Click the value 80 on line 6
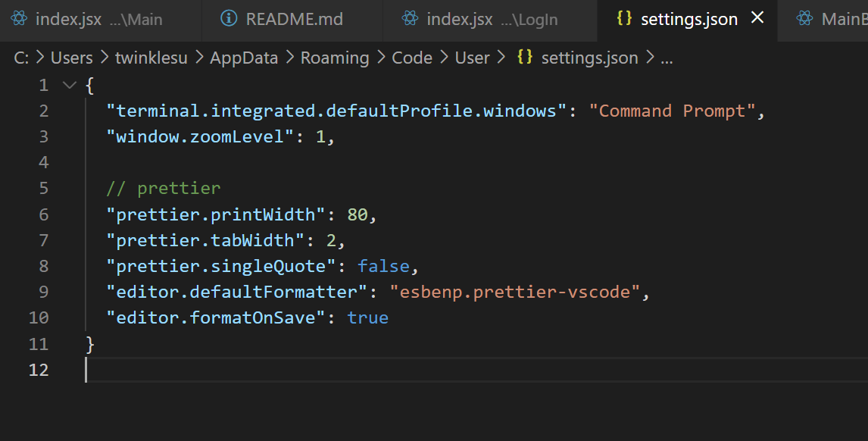This screenshot has width=868, height=441. (x=358, y=214)
